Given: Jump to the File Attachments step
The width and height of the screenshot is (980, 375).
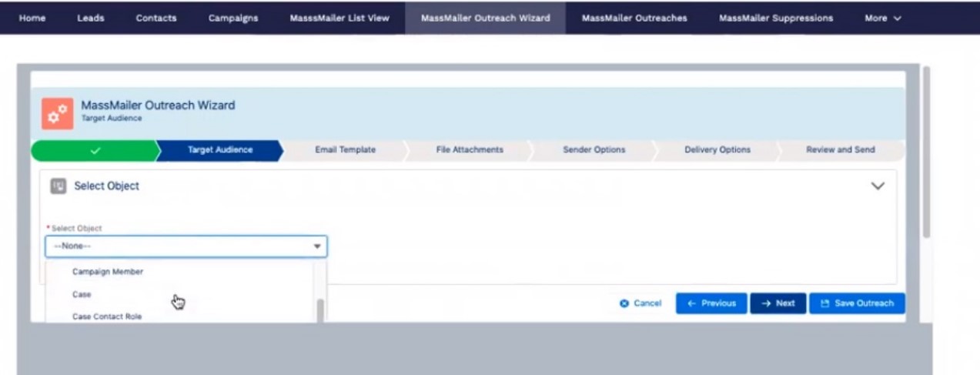Looking at the screenshot, I should click(470, 150).
